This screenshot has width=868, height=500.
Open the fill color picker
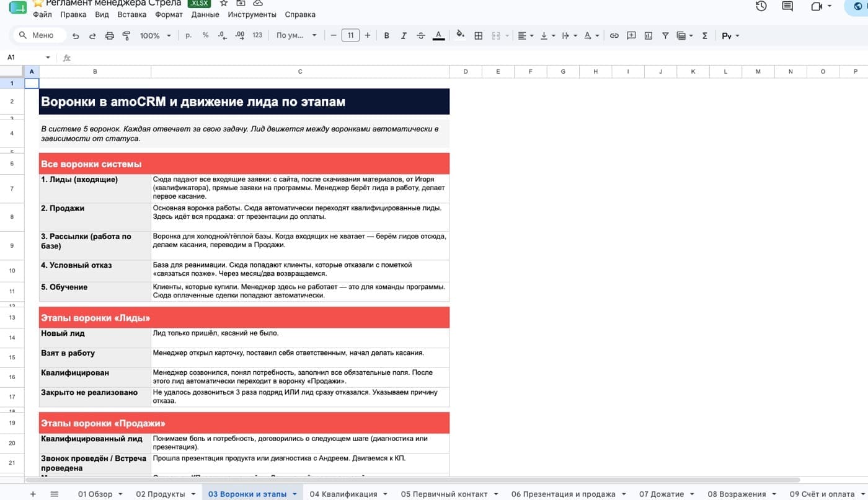pos(460,35)
